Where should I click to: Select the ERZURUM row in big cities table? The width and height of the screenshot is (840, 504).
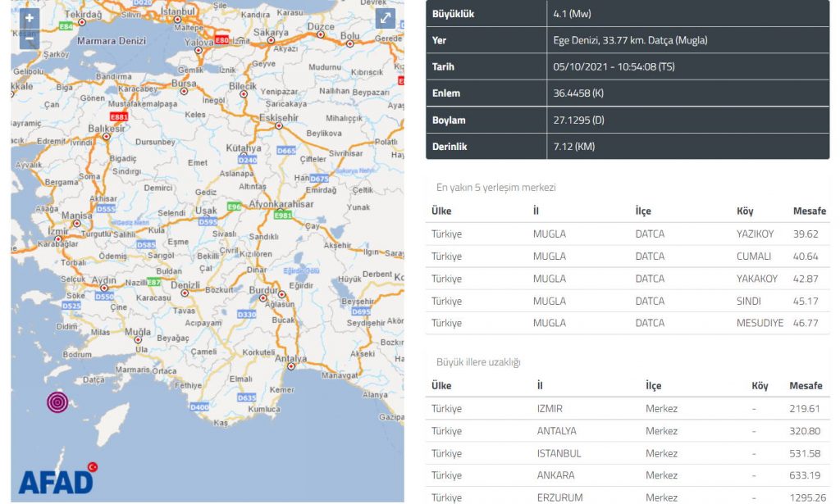[x=628, y=497]
